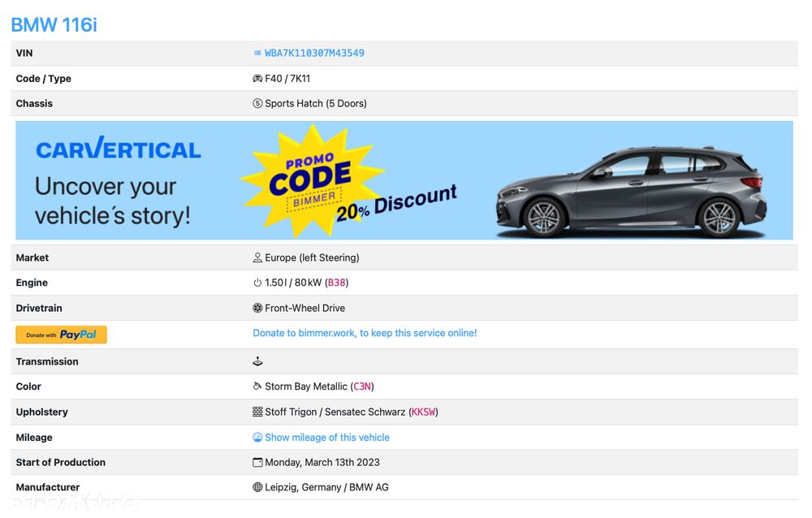The height and width of the screenshot is (518, 812).
Task: Click the BMW 116i heading
Action: tap(54, 24)
